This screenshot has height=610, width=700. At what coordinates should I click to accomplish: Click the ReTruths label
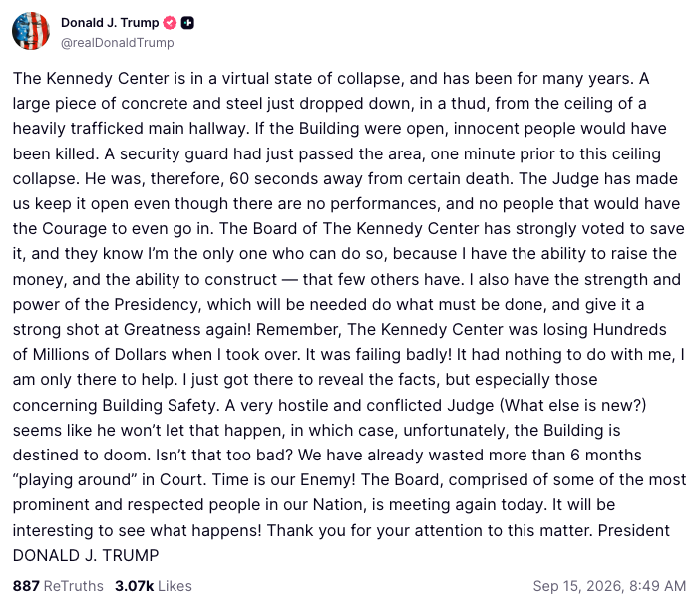(74, 586)
